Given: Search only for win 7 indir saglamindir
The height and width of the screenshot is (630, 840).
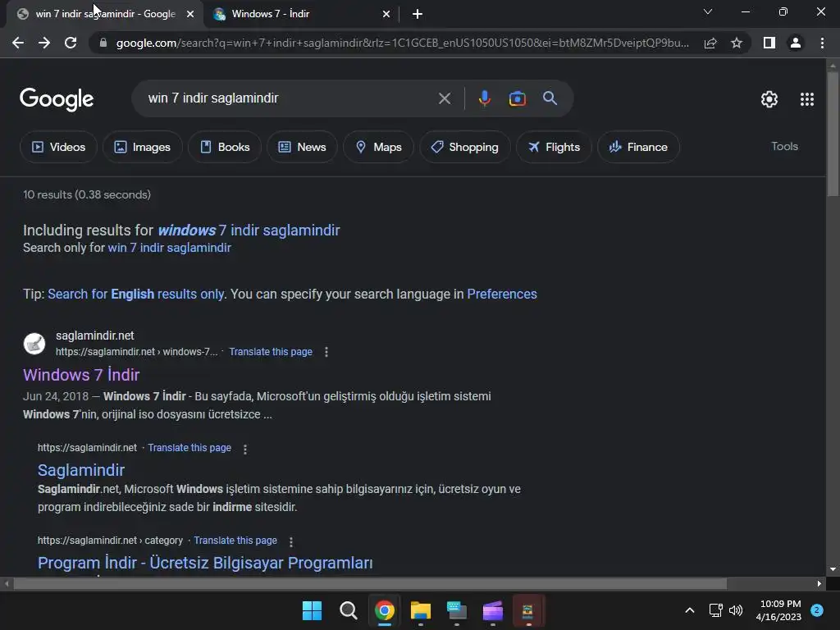Looking at the screenshot, I should point(169,248).
